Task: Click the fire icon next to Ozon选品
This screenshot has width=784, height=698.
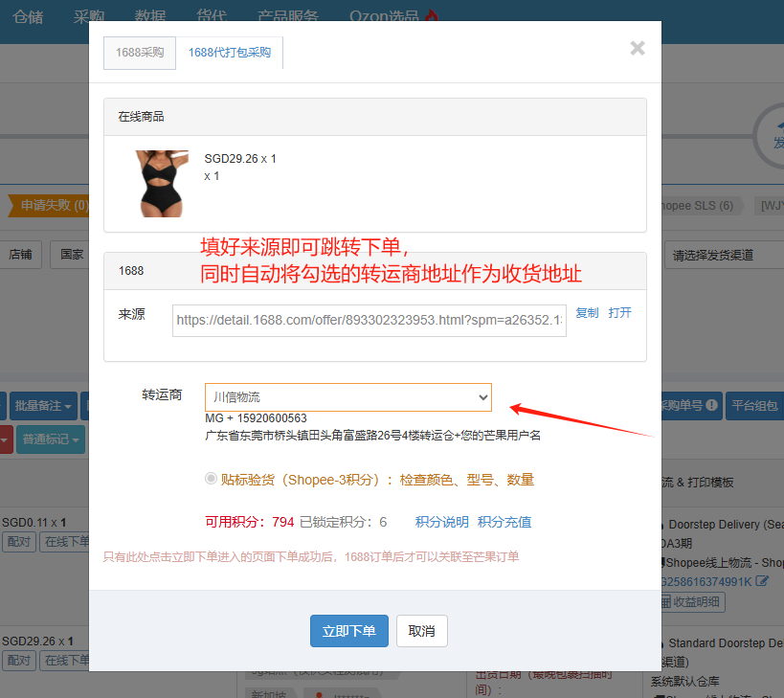Action: click(431, 15)
